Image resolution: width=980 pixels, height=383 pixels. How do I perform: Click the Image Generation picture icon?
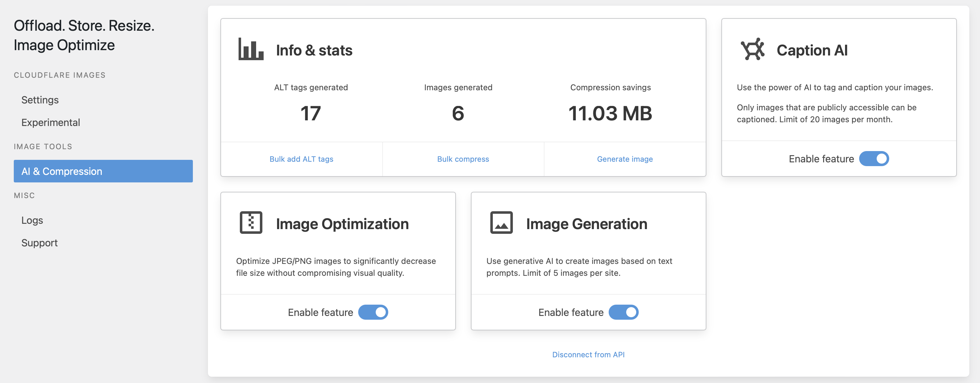pyautogui.click(x=501, y=223)
